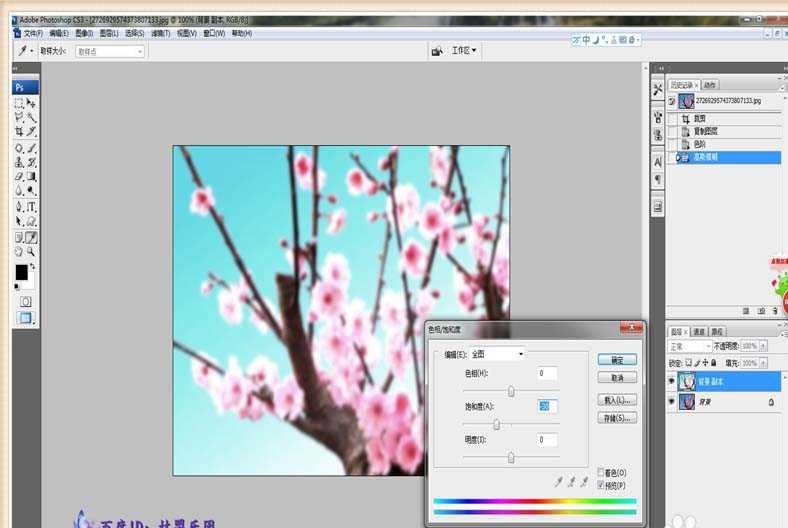Click the Character panel icon in dock
Screen dimensions: 788x528
tap(657, 161)
